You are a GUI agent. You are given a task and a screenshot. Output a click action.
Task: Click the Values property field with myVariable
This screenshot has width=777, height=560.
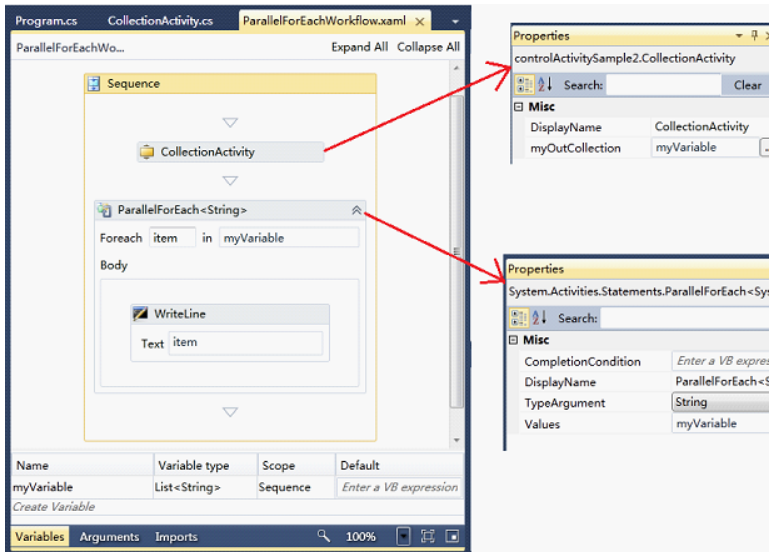coord(721,423)
